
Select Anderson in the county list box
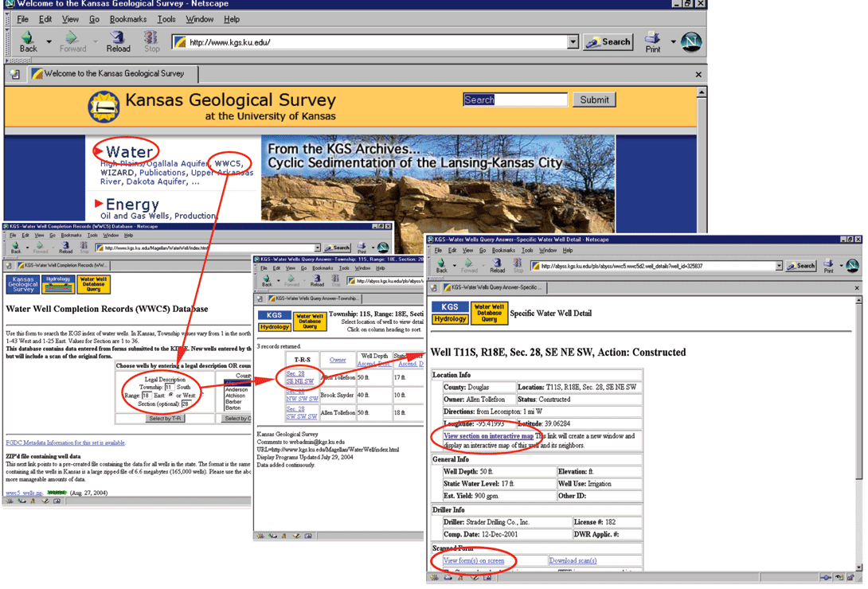point(236,390)
